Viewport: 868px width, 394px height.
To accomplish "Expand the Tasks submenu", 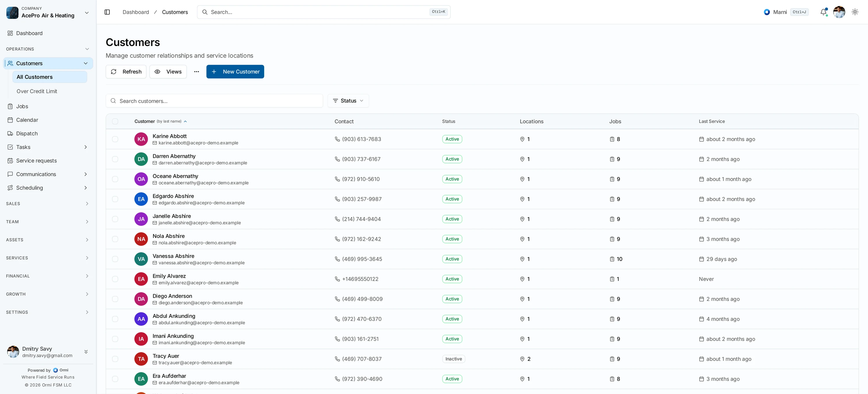I will tap(86, 147).
